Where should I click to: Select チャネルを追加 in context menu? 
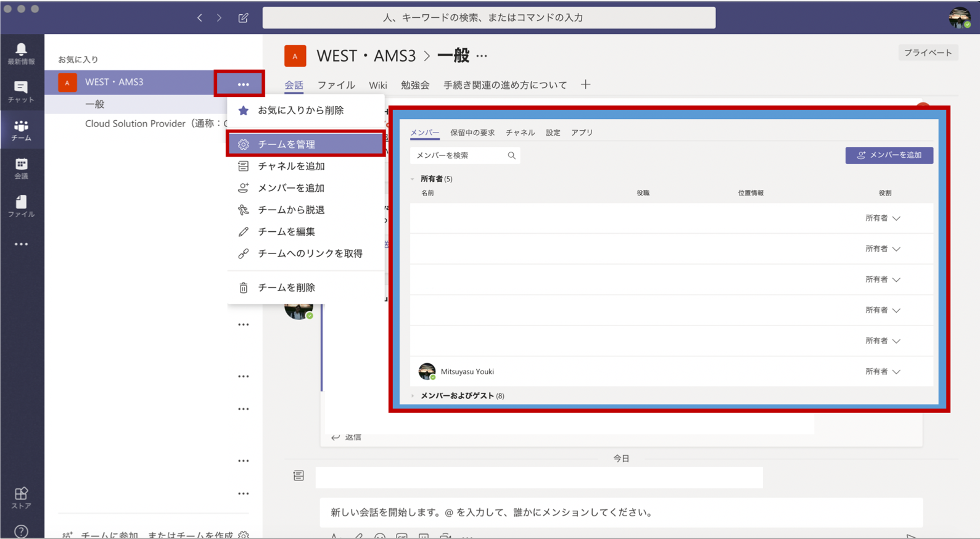(306, 166)
